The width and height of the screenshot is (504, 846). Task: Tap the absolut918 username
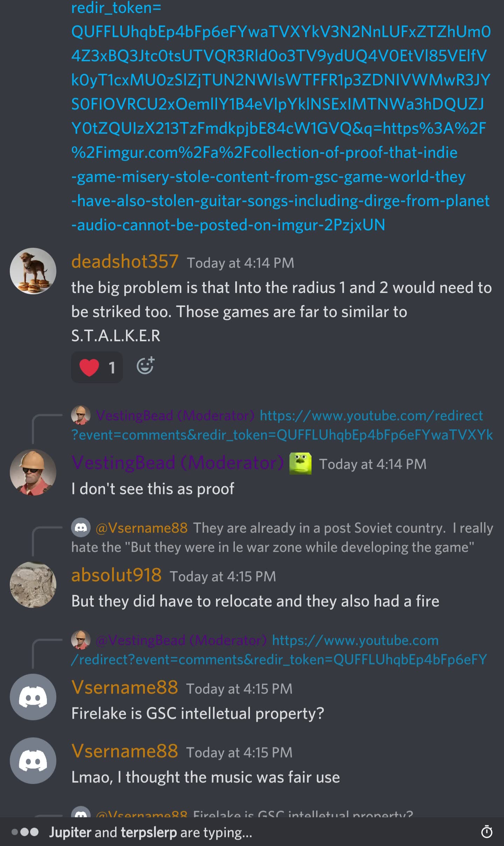point(117,575)
